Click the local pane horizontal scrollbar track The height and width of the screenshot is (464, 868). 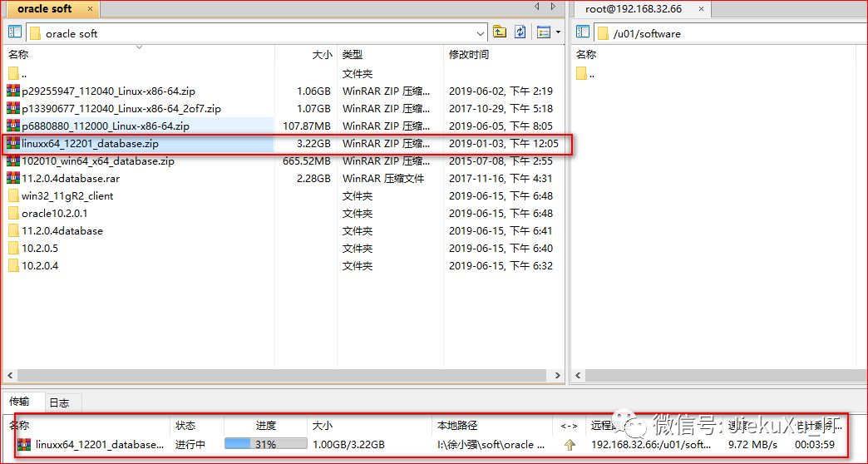(283, 375)
